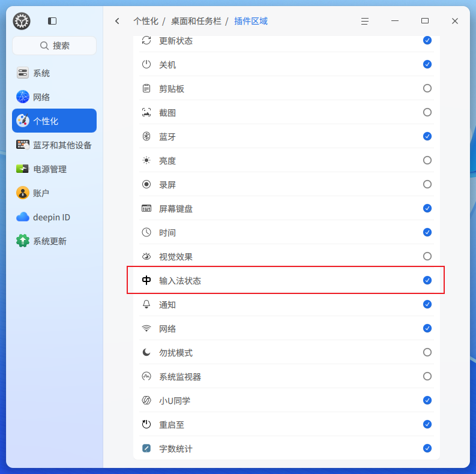This screenshot has height=474, width=476.
Task: Uncheck the 重启至 checkbox
Action: pos(427,424)
